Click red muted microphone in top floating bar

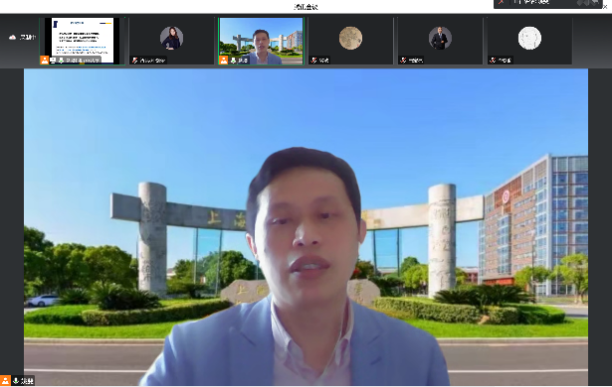[502, 2]
